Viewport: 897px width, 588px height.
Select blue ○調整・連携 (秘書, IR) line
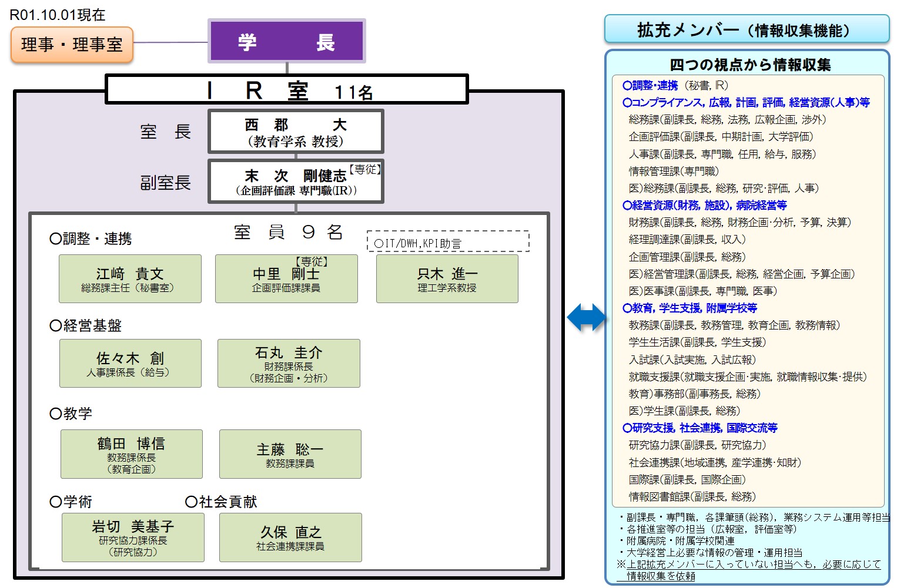(x=675, y=86)
